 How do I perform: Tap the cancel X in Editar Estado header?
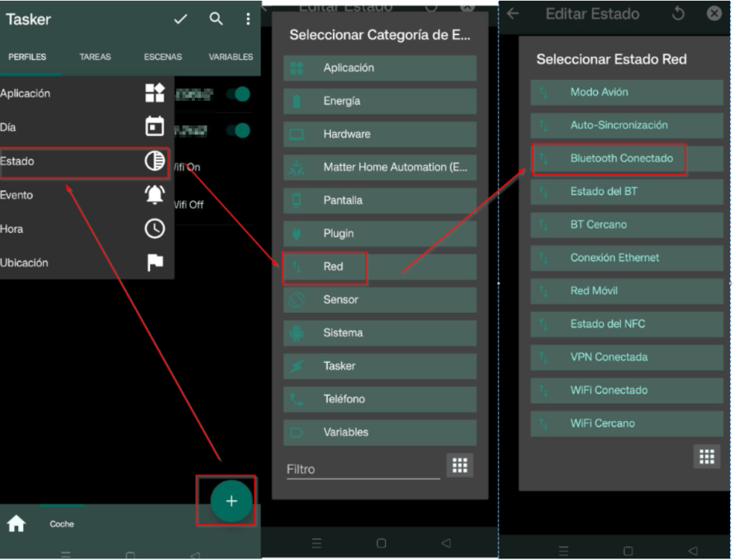click(x=714, y=13)
